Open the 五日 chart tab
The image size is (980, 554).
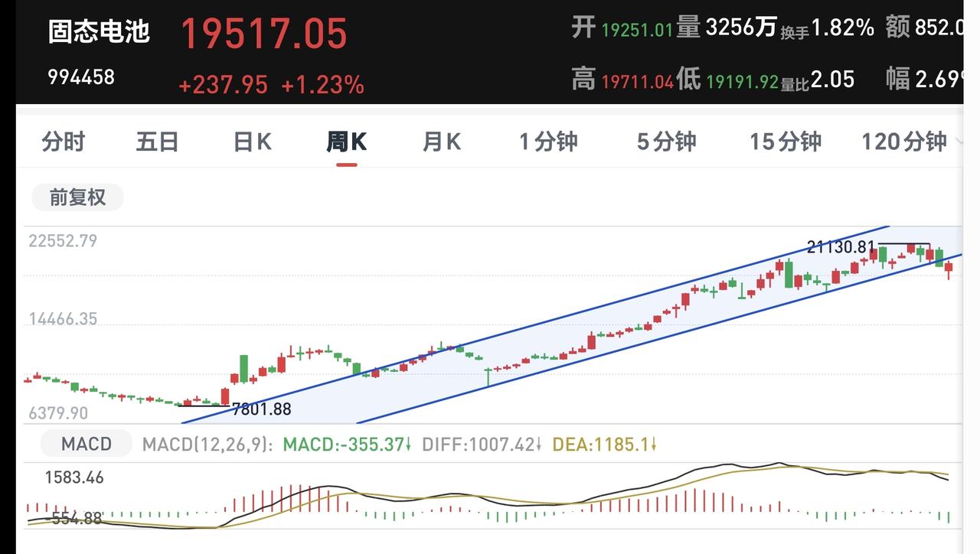pyautogui.click(x=157, y=142)
